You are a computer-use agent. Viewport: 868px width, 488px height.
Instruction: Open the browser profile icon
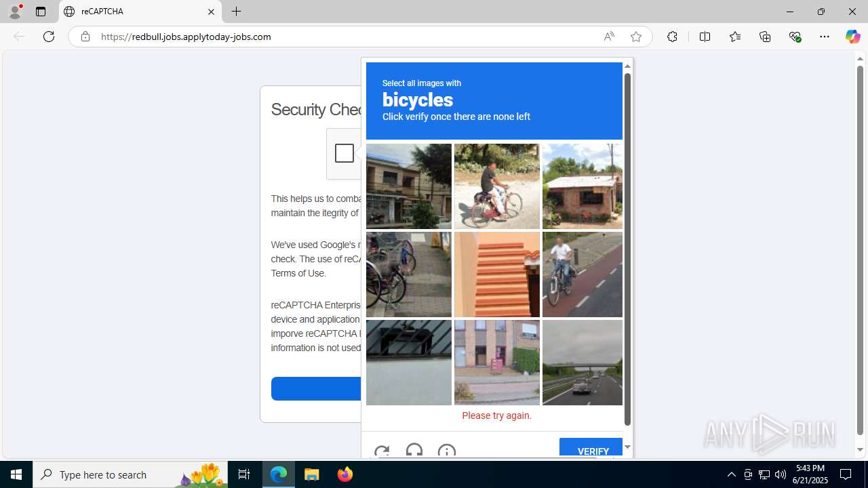click(15, 12)
